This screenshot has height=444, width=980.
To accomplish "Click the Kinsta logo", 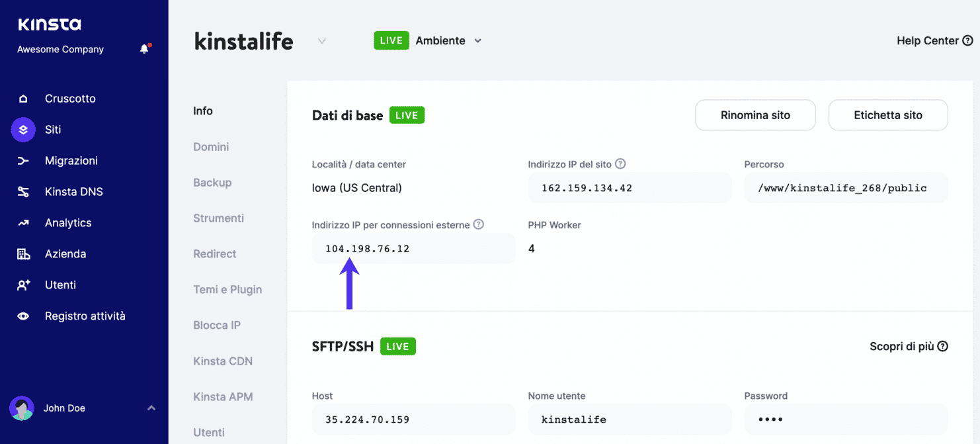I will click(x=50, y=24).
